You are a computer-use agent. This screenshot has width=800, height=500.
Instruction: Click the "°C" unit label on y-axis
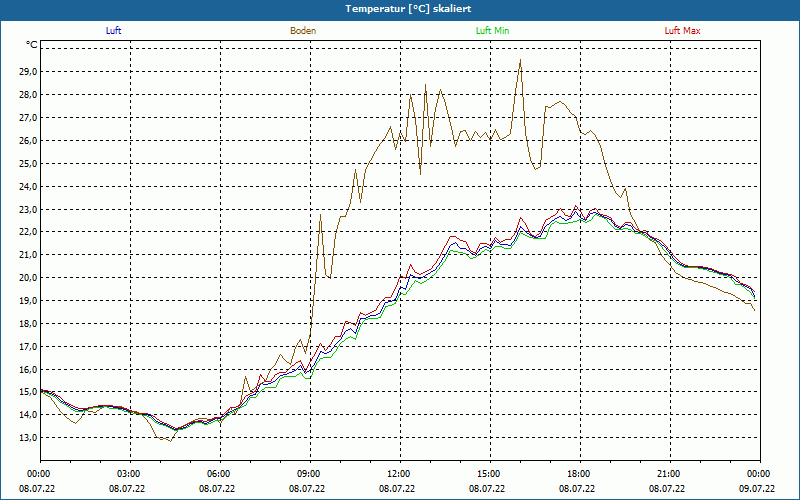(32, 45)
